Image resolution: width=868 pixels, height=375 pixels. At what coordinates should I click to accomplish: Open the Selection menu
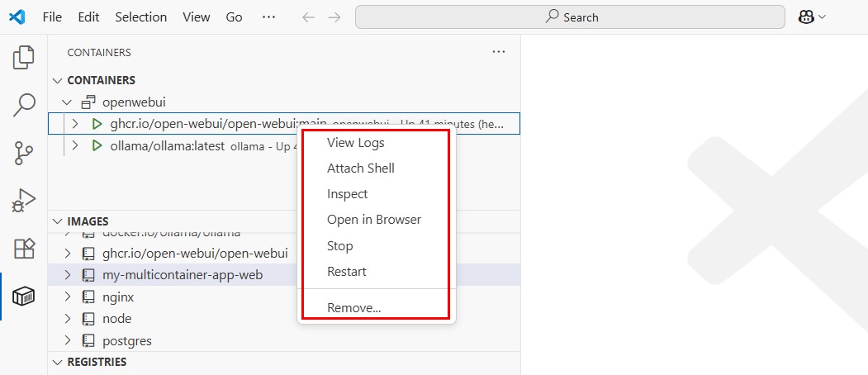coord(140,17)
